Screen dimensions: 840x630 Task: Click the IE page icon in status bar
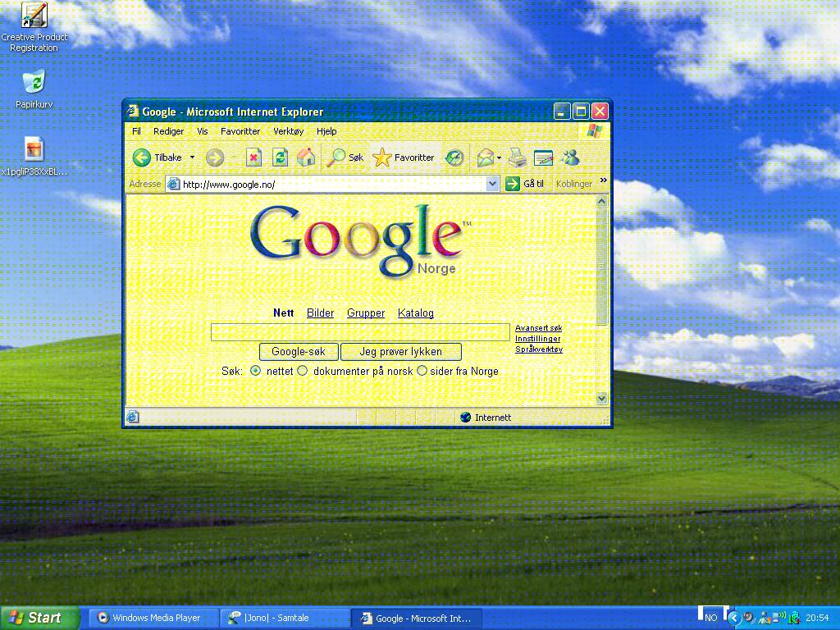[133, 417]
